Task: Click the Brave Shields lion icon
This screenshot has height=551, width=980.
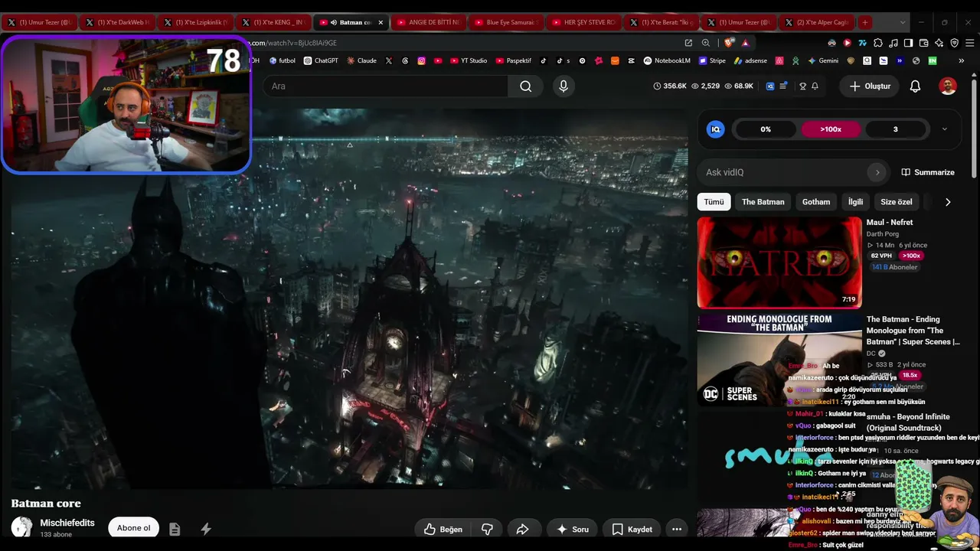Action: (728, 43)
